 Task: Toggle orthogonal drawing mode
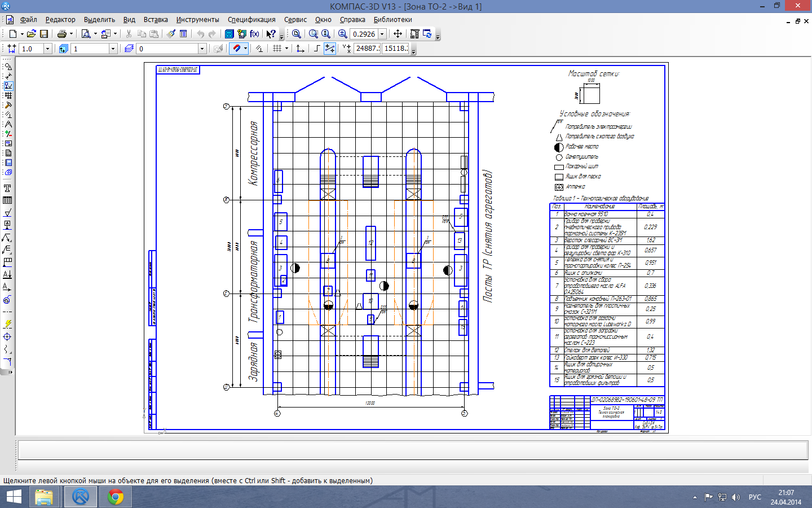[x=317, y=49]
